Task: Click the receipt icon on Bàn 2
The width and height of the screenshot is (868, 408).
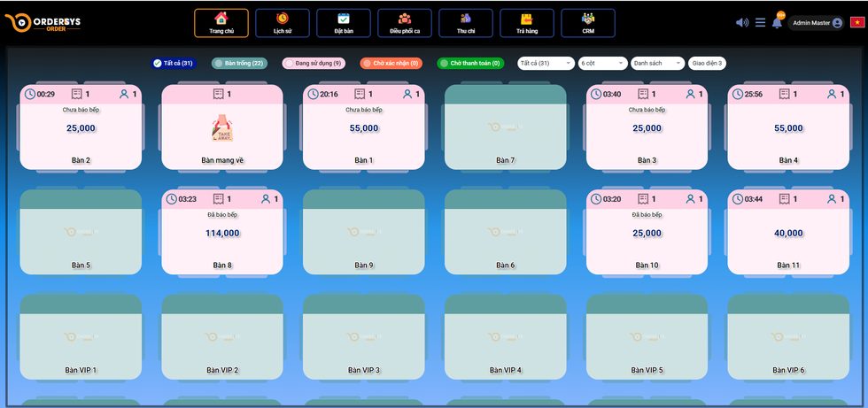Action: click(x=77, y=94)
